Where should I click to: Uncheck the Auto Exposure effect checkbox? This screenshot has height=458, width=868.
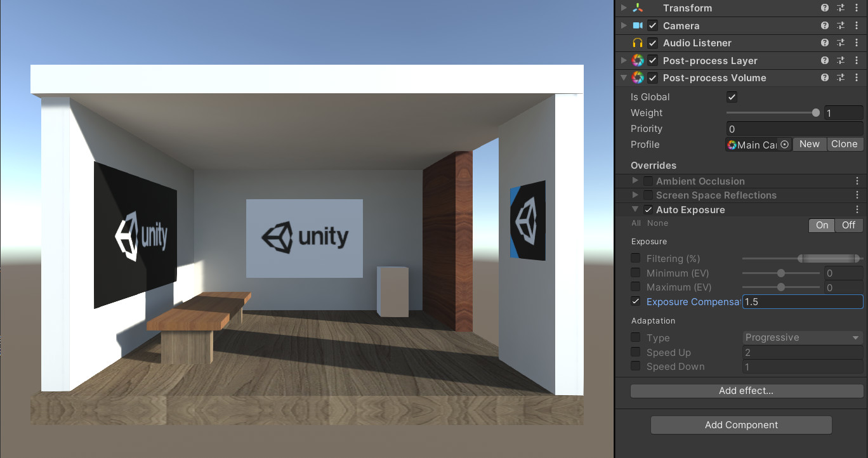[648, 210]
